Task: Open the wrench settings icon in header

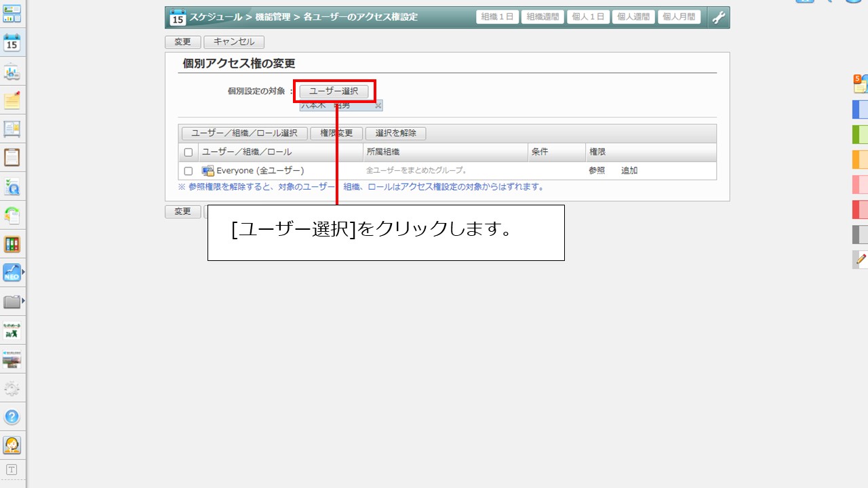Action: click(718, 18)
